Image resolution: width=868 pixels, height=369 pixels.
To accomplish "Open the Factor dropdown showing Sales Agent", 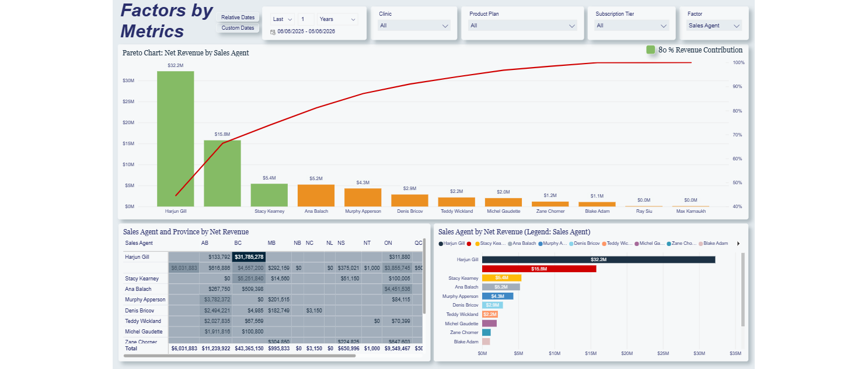I will click(714, 26).
